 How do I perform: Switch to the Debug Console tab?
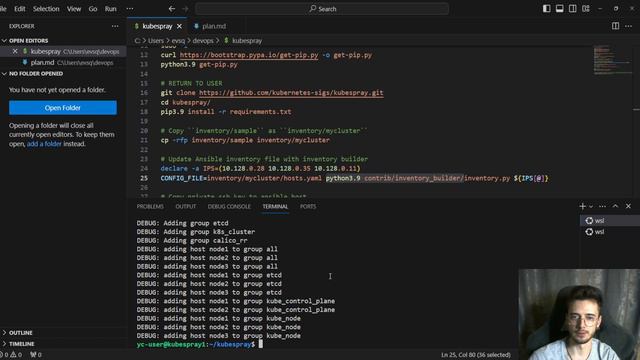(x=229, y=207)
